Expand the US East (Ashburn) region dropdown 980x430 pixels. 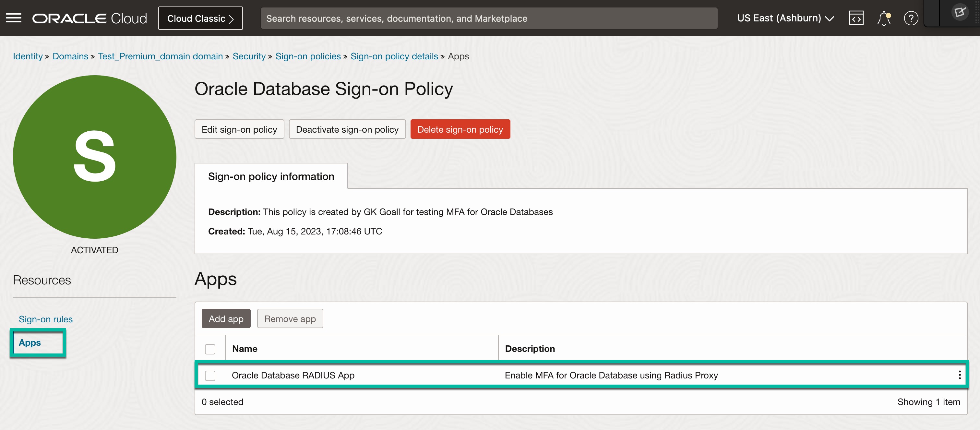[785, 18]
